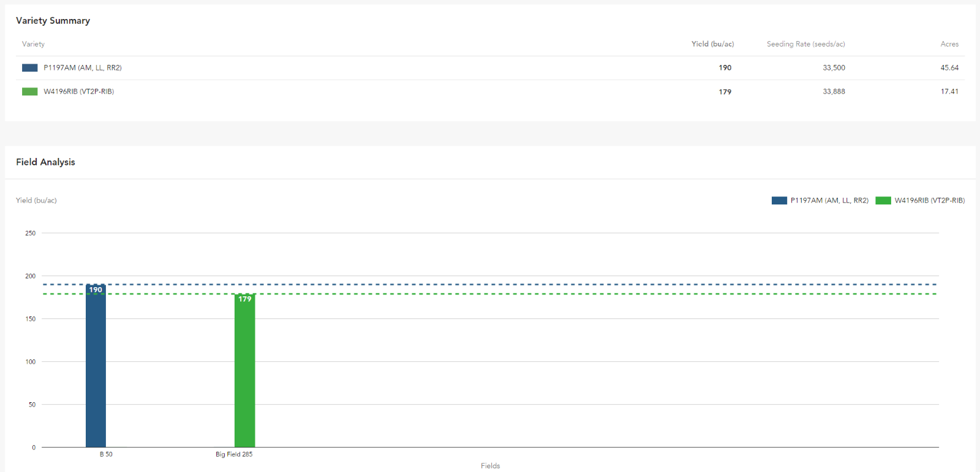This screenshot has height=472, width=980.
Task: Click the blue B 50 yield bar
Action: pyautogui.click(x=96, y=366)
